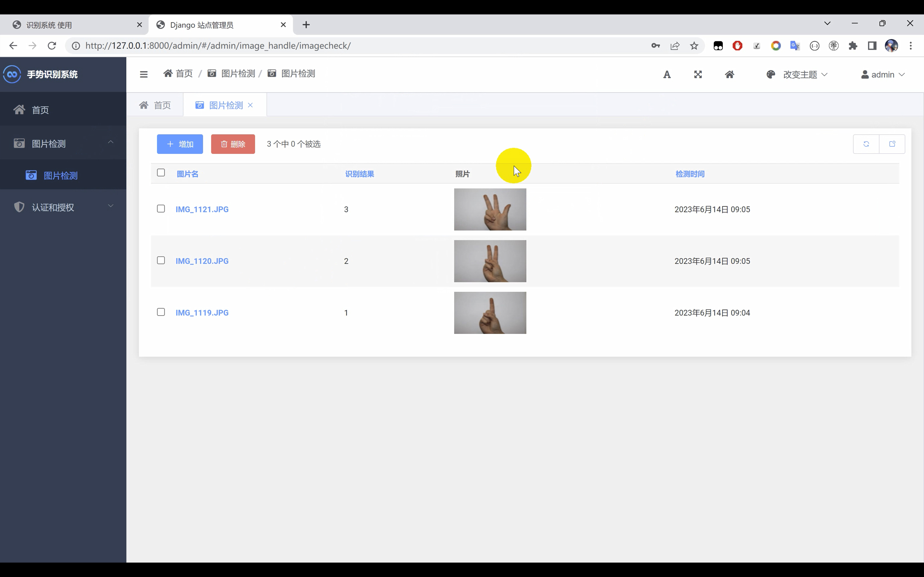Screen dimensions: 924x577
Task: Refresh the image list with the reload icon
Action: click(866, 144)
